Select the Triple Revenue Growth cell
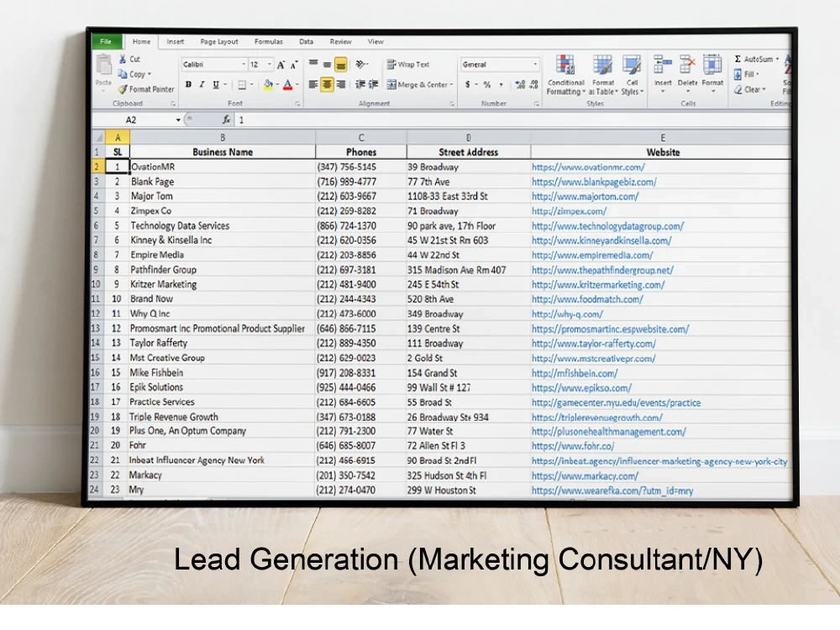This screenshot has height=630, width=840. (x=222, y=417)
